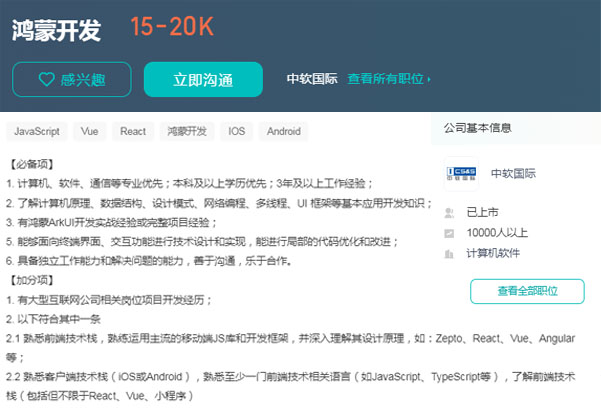
Task: Select the IOS tag
Action: (236, 131)
